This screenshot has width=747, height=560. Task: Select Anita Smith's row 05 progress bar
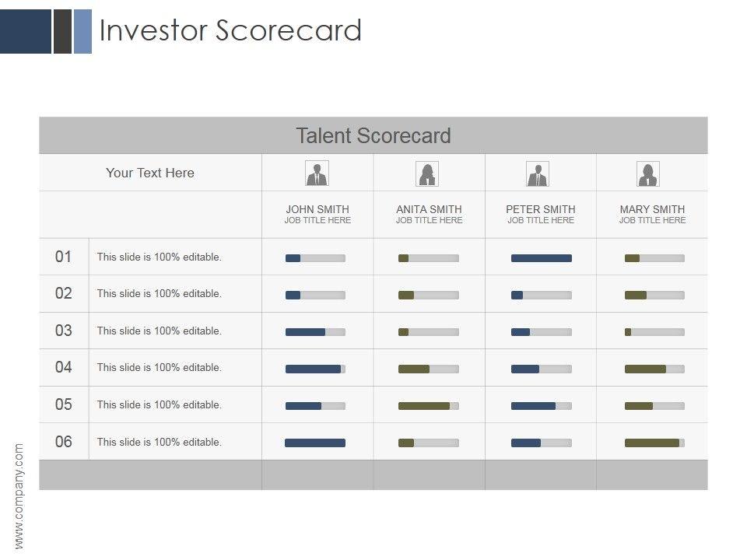click(x=428, y=406)
